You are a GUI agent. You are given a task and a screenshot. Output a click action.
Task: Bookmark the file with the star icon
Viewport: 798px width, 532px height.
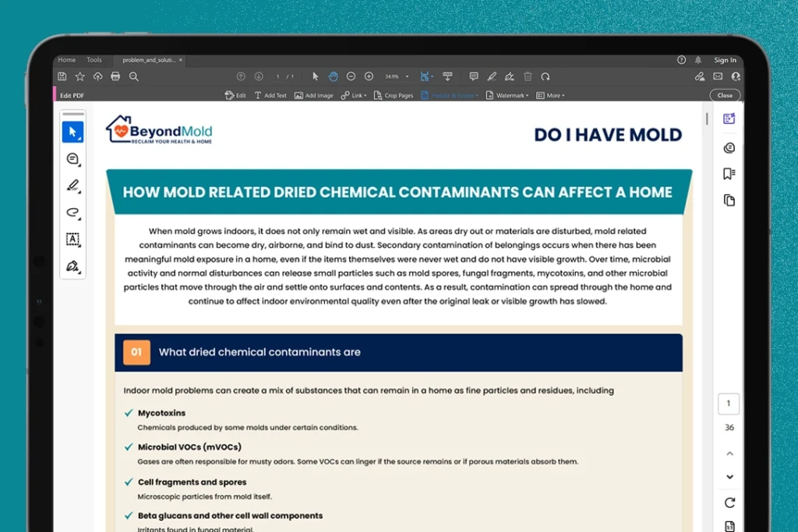click(x=80, y=77)
